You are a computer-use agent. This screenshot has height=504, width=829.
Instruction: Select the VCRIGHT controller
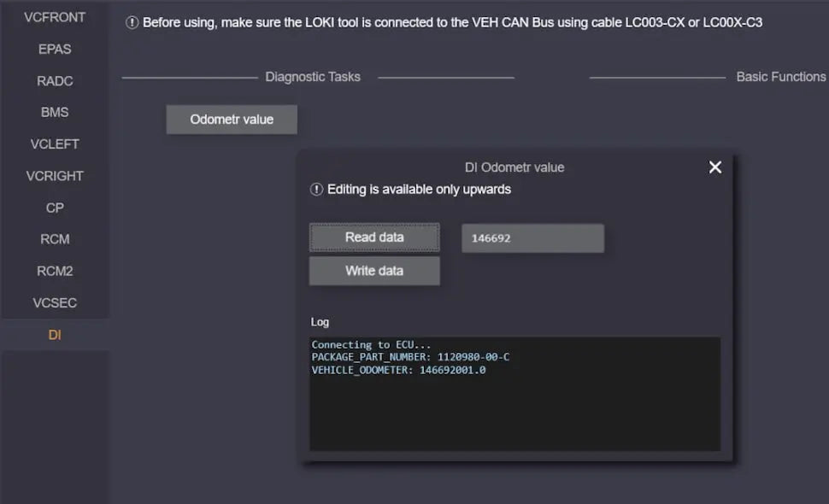tap(55, 176)
